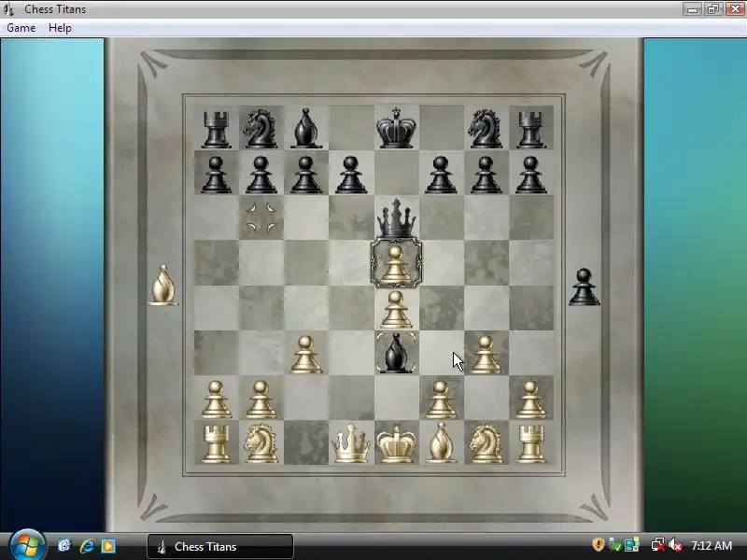
Task: Restore down the Chess Titans window
Action: point(713,9)
